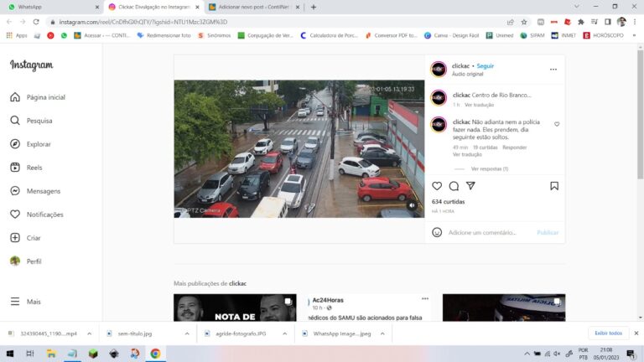Screen dimensions: 644x362
Task: Click Exibir todos downloads button
Action: point(608,334)
